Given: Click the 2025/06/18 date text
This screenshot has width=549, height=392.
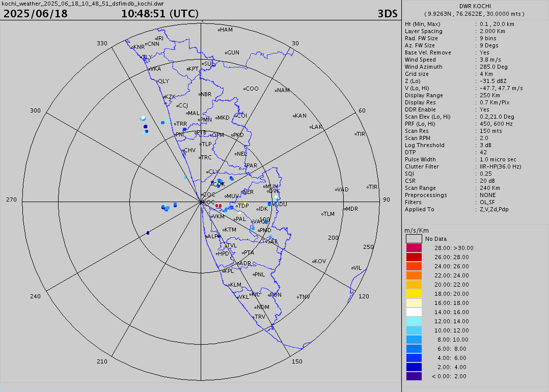Looking at the screenshot, I should (35, 14).
